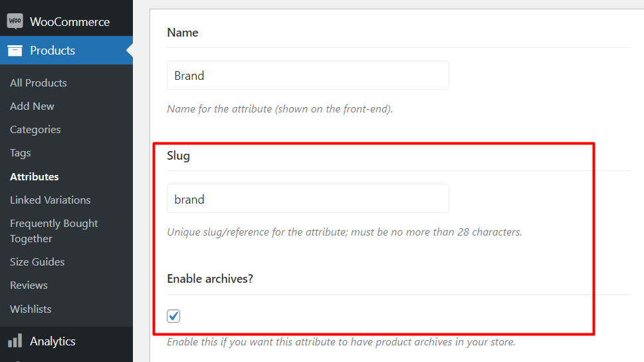This screenshot has height=362, width=644.
Task: Open the Analytics menu label
Action: pyautogui.click(x=53, y=341)
